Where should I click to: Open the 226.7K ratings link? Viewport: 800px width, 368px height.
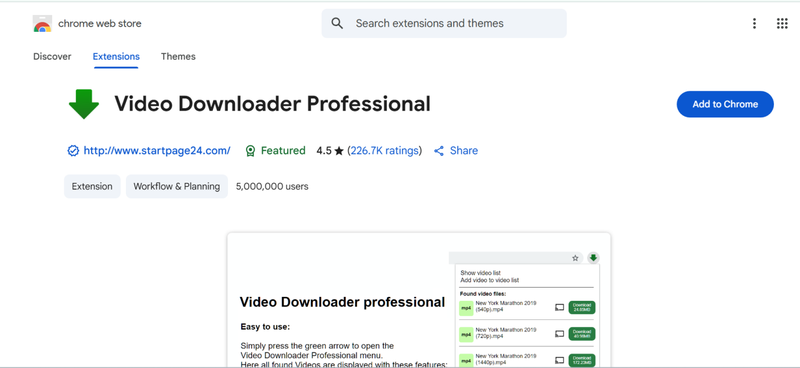[x=385, y=151]
